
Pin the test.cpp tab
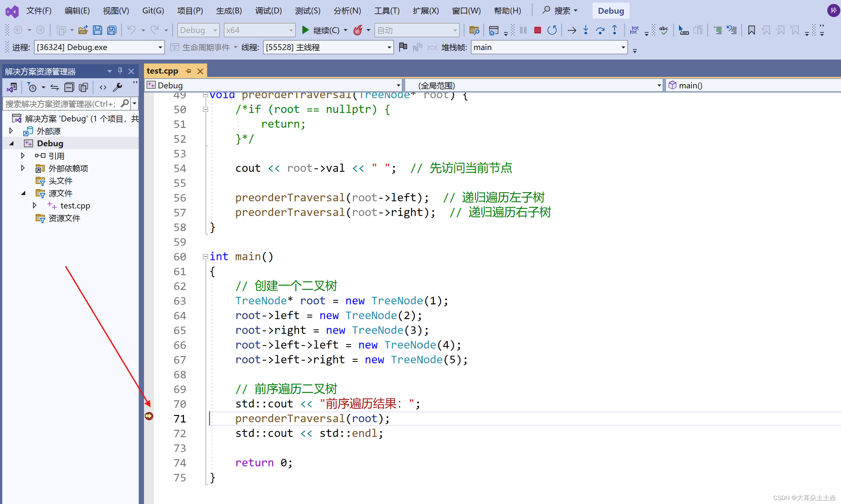pyautogui.click(x=188, y=71)
